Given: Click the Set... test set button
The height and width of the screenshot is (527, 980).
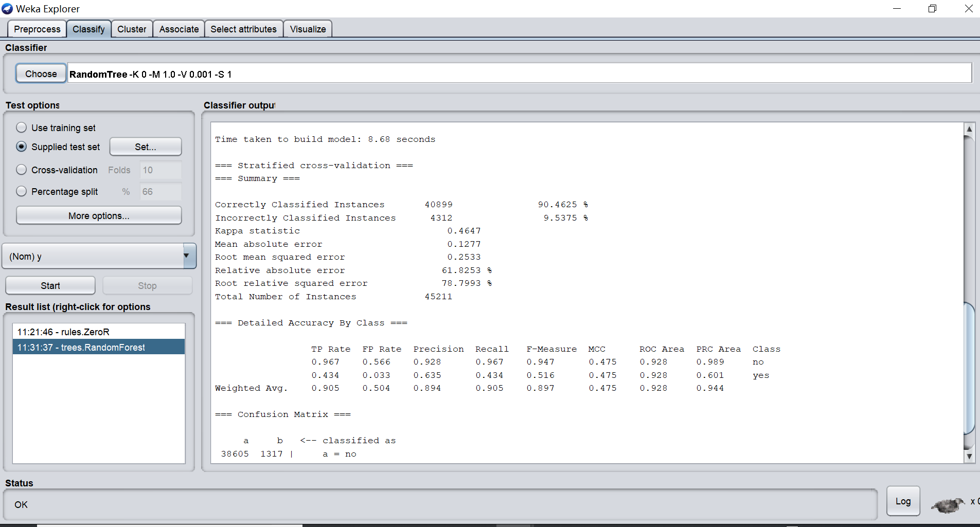Looking at the screenshot, I should (146, 147).
